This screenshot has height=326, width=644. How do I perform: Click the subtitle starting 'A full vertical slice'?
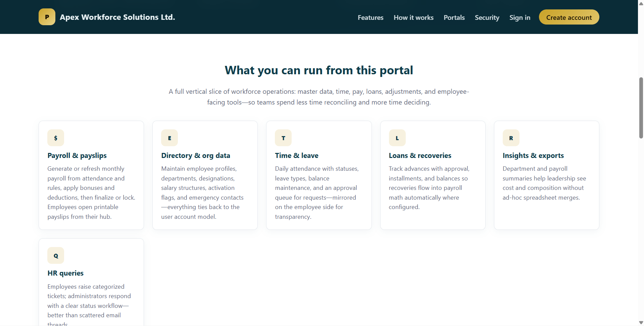pos(319,97)
